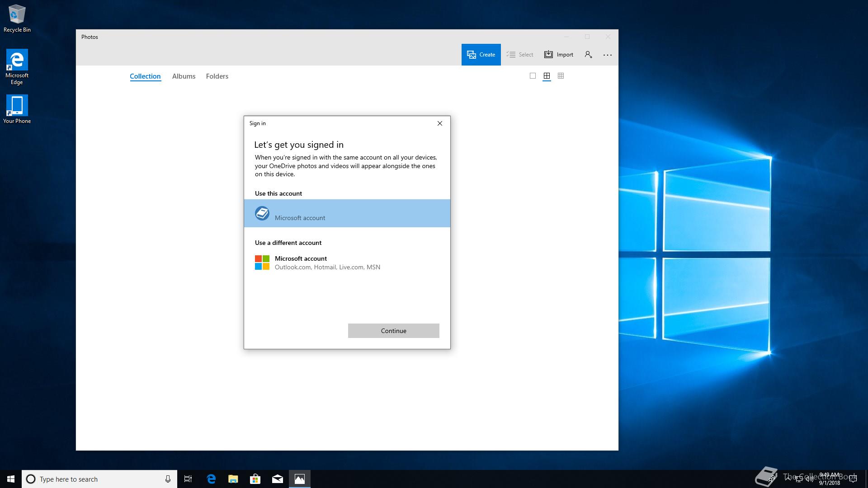Click the Photos app taskbar icon
The image size is (868, 488).
pos(300,479)
